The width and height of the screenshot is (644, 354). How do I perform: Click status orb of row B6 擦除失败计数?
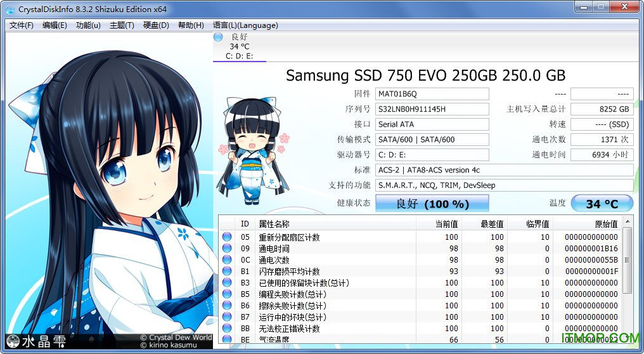pos(227,306)
